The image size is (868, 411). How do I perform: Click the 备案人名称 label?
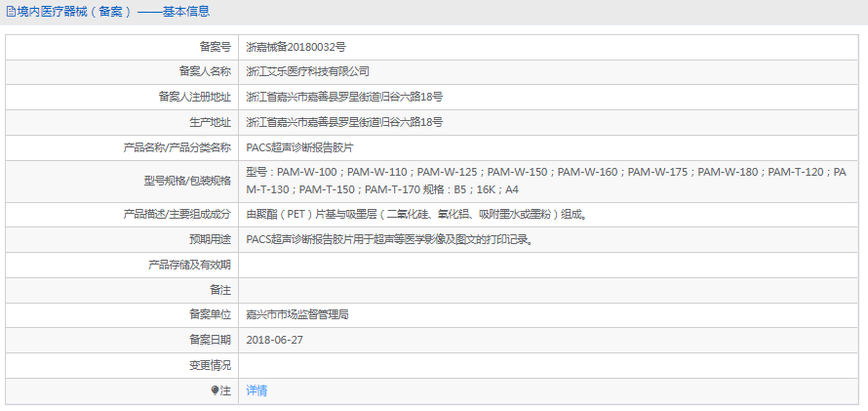tap(205, 71)
